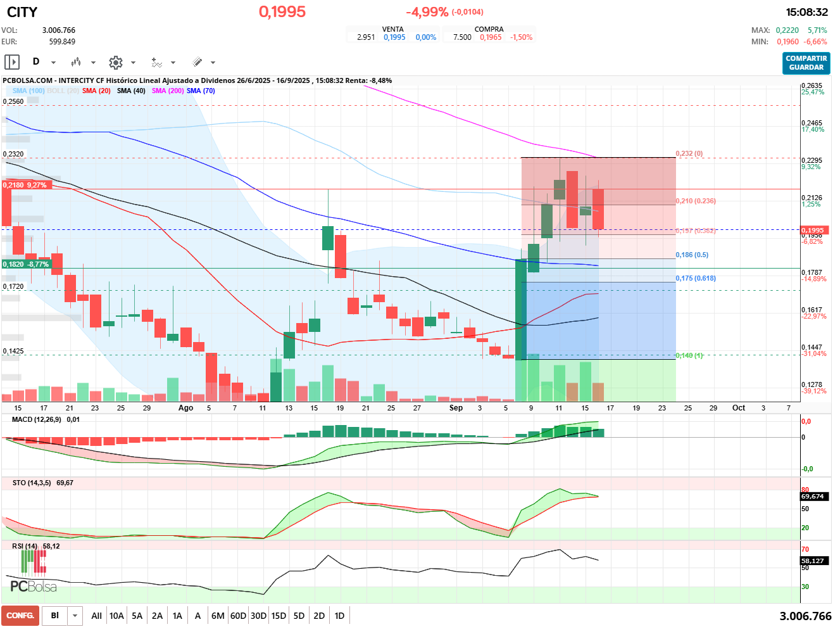This screenshot has width=840, height=629.
Task: Select the 1A time range
Action: (177, 616)
